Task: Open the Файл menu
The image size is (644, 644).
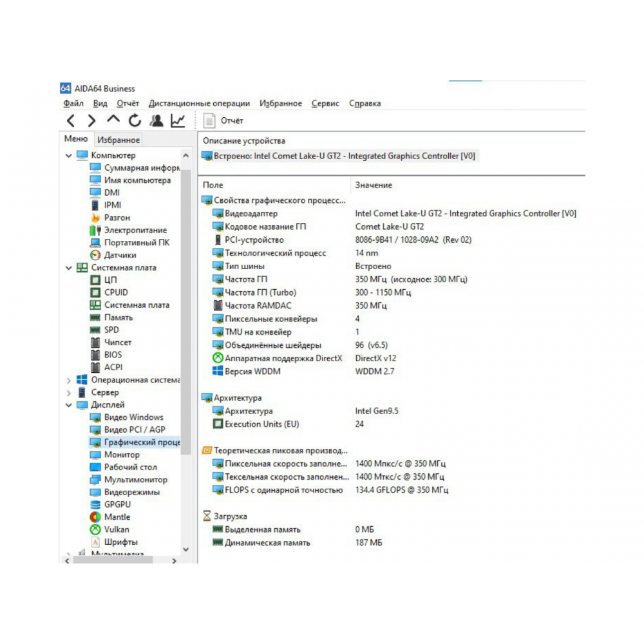Action: click(x=73, y=104)
